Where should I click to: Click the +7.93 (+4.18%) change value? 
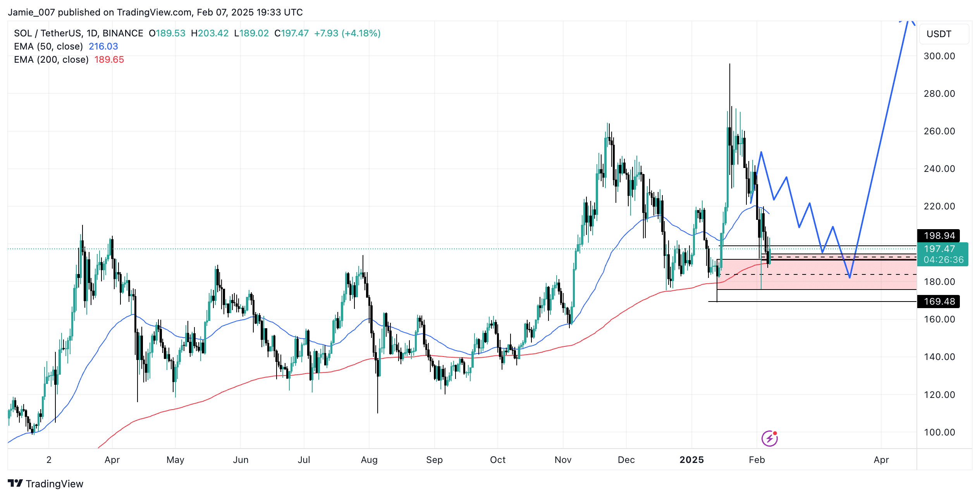pos(347,33)
